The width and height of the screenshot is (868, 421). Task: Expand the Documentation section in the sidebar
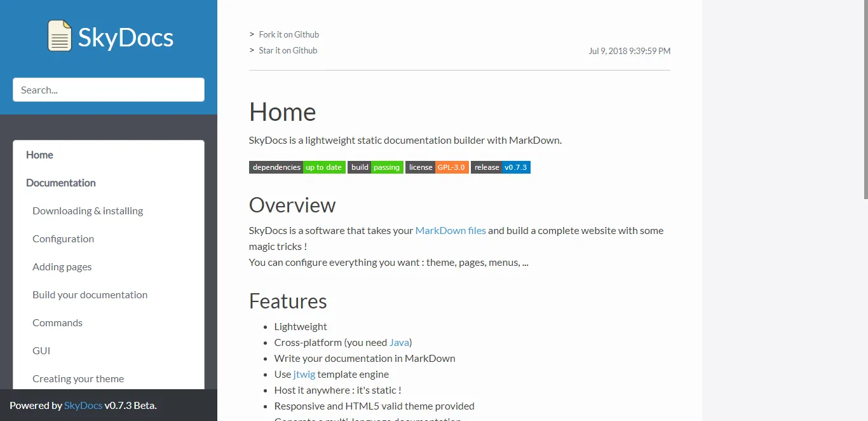point(60,183)
